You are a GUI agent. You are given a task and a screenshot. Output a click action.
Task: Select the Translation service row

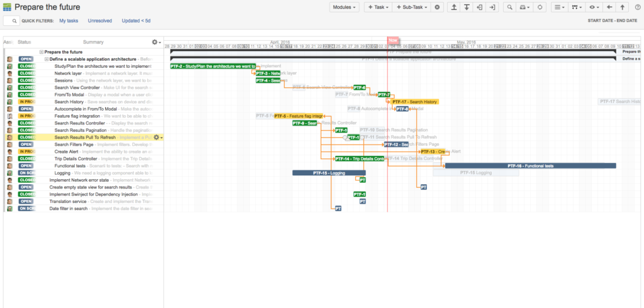(84, 202)
